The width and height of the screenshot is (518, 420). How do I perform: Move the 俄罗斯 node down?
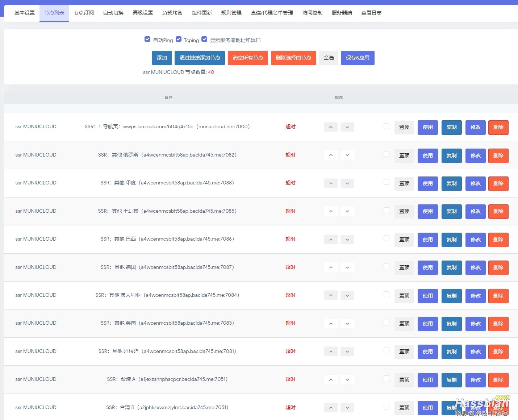pos(347,155)
